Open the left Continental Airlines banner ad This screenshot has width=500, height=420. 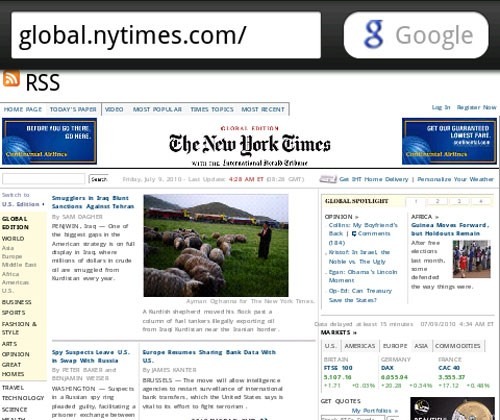pyautogui.click(x=49, y=141)
